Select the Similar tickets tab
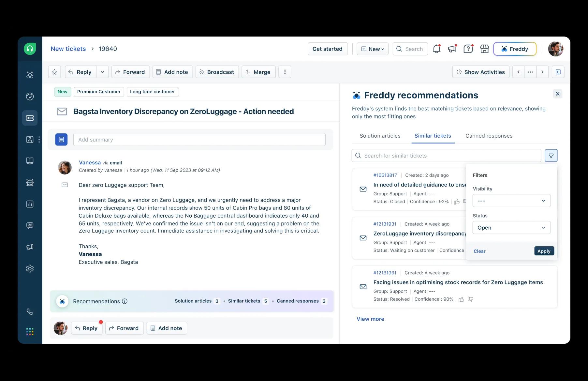Image resolution: width=588 pixels, height=381 pixels. [433, 136]
